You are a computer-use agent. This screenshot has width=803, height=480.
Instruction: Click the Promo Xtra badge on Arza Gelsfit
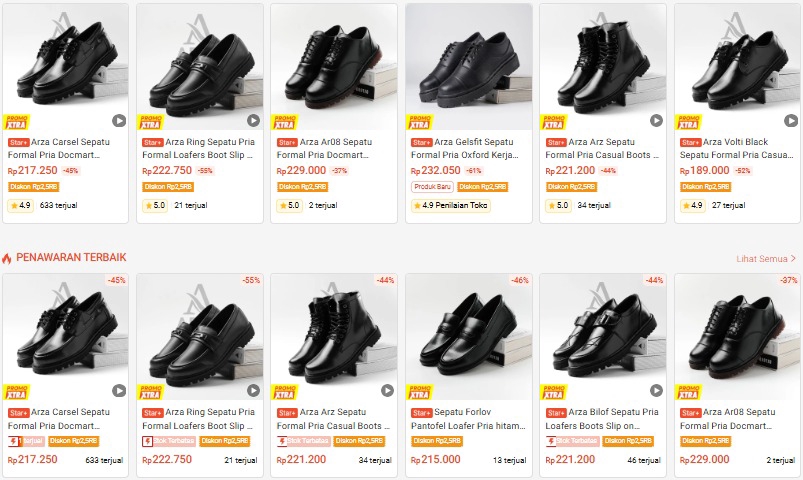click(x=418, y=122)
